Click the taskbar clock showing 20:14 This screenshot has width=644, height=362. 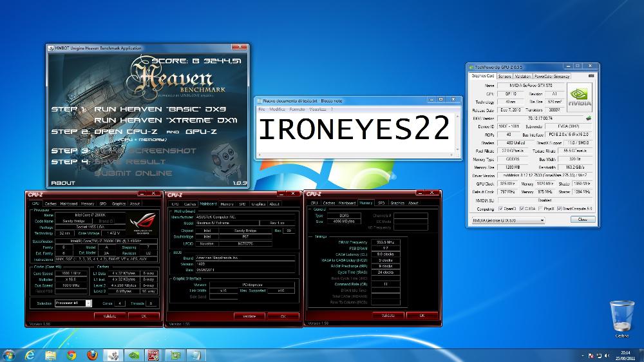tap(625, 356)
